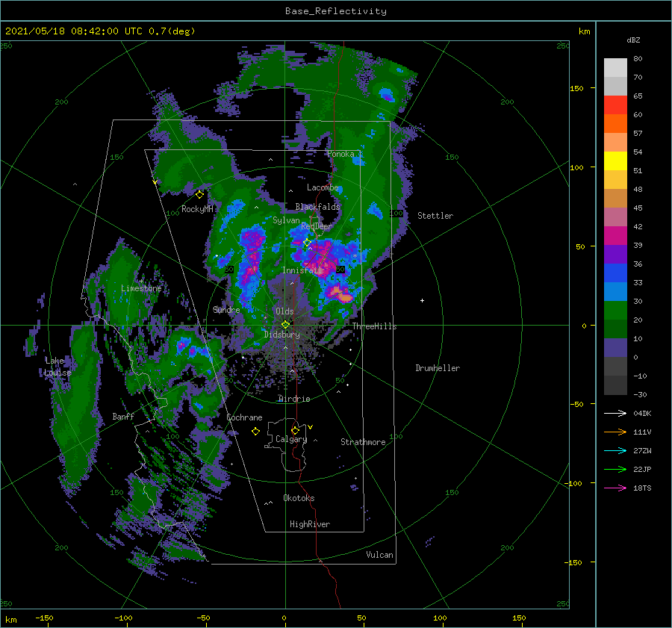This screenshot has height=628, width=672.
Task: Click the Drumheller city label
Action: coord(438,368)
